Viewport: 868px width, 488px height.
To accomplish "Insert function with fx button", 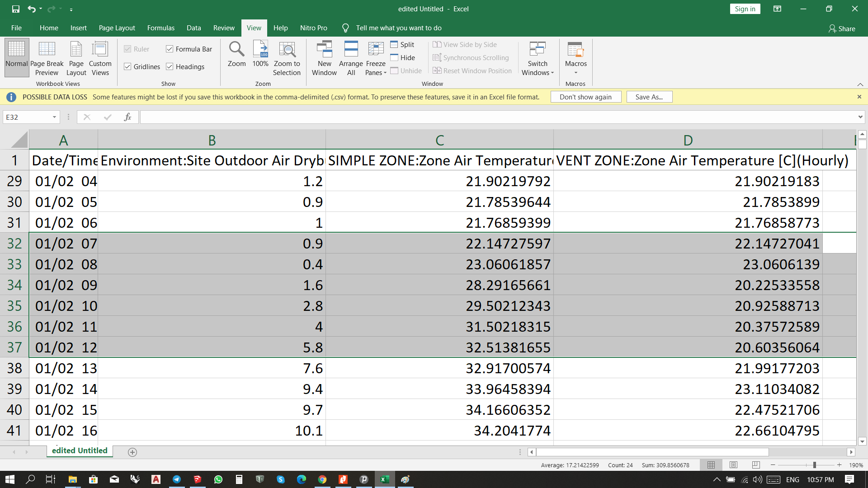I will pos(127,117).
